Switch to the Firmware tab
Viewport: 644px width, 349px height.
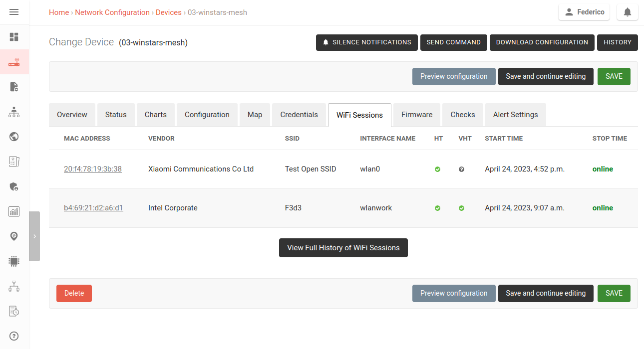pos(416,115)
